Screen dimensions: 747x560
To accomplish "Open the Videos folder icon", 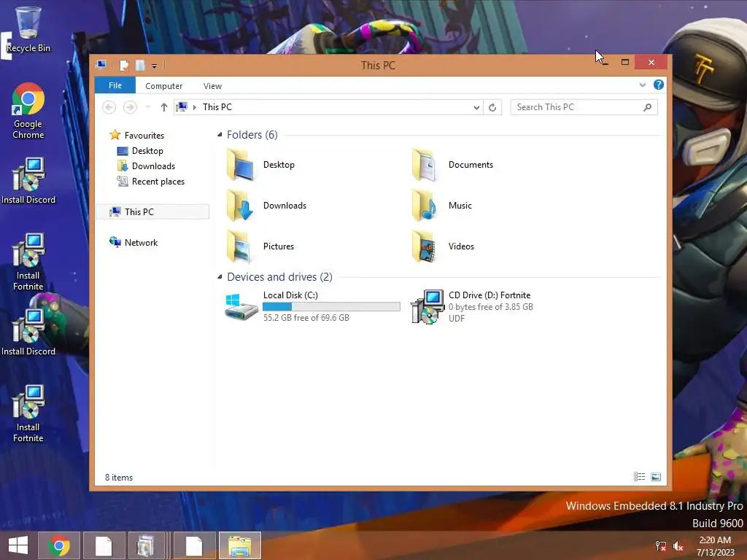I will [425, 246].
